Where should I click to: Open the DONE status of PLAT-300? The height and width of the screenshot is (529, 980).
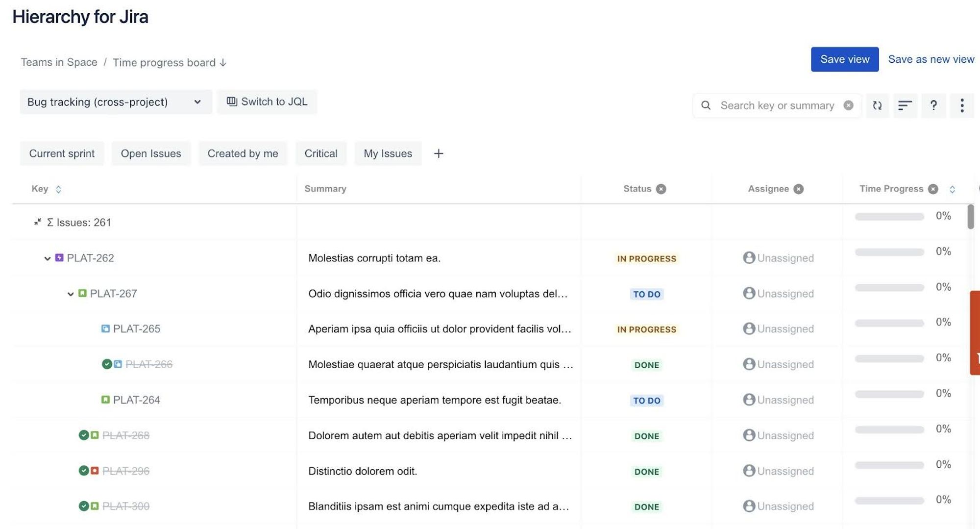[647, 507]
